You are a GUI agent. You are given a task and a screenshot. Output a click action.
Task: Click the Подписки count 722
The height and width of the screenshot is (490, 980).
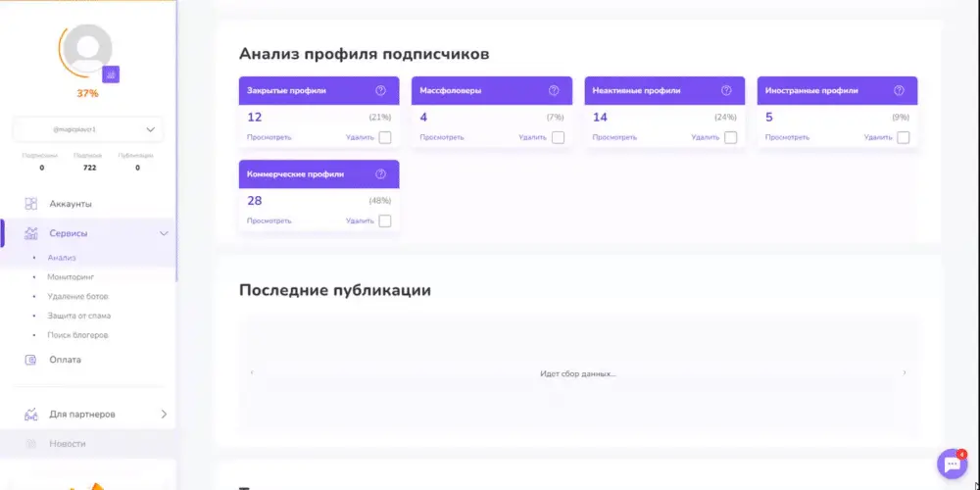coord(89,169)
